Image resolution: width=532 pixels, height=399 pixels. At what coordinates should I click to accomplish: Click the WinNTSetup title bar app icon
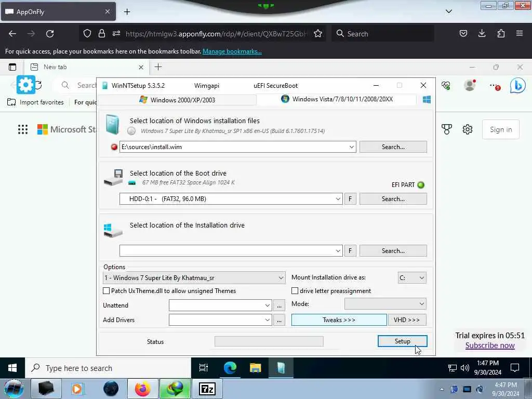point(105,86)
